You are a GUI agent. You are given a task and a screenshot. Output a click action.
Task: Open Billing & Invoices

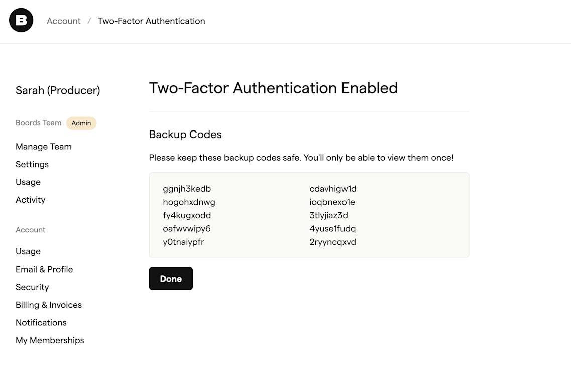pyautogui.click(x=49, y=305)
